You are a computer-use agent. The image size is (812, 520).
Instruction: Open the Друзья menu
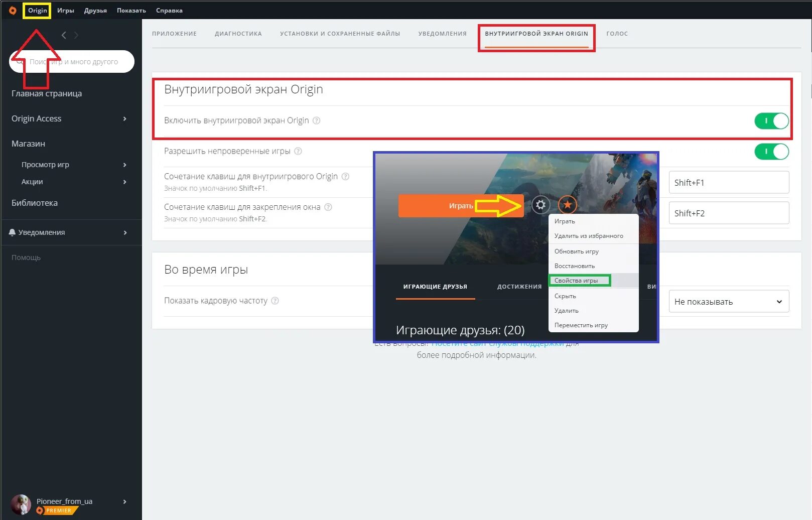[95, 11]
